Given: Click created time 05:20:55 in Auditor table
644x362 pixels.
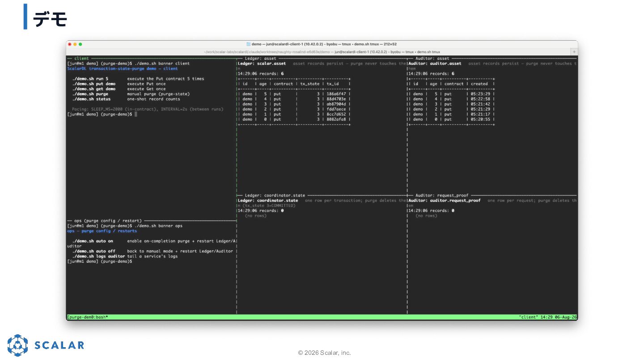Looking at the screenshot, I should tap(480, 119).
